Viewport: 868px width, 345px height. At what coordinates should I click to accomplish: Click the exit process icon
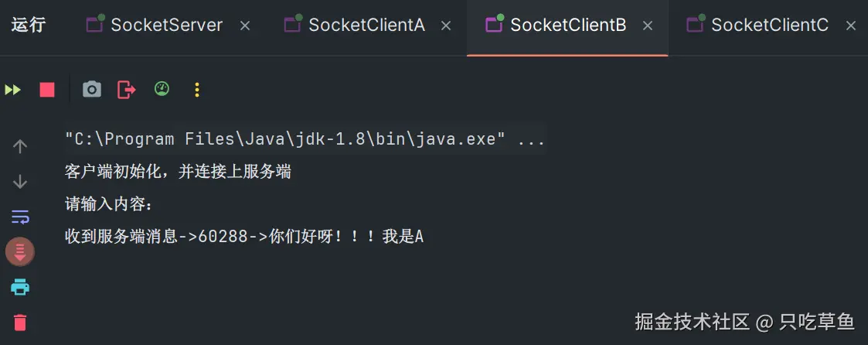point(126,90)
